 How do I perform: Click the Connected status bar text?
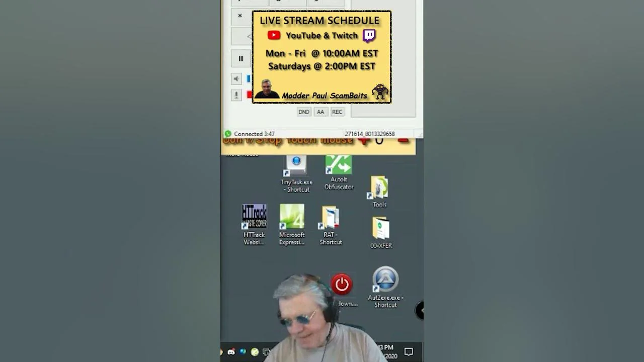point(254,134)
